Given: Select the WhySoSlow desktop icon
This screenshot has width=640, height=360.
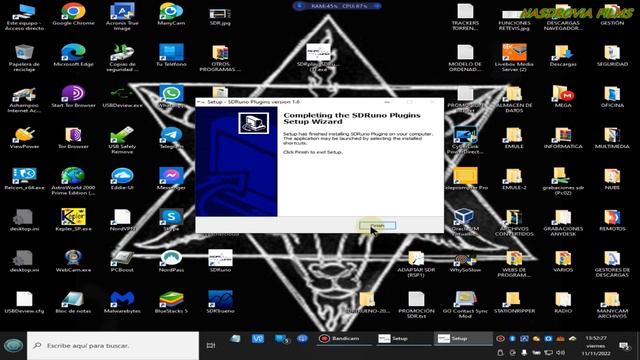Looking at the screenshot, I should point(465,263).
